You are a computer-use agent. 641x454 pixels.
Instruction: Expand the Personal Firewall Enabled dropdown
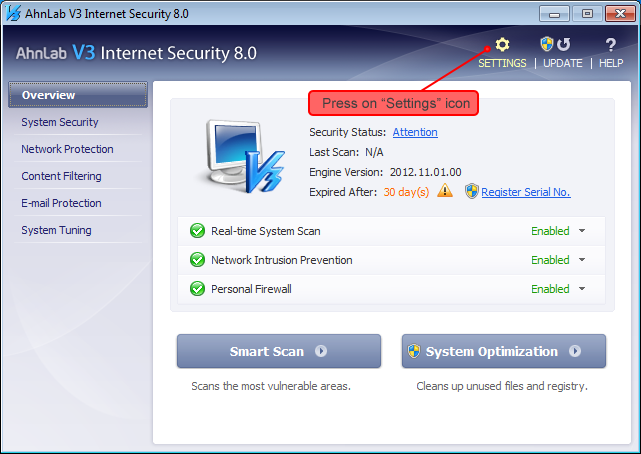[581, 289]
